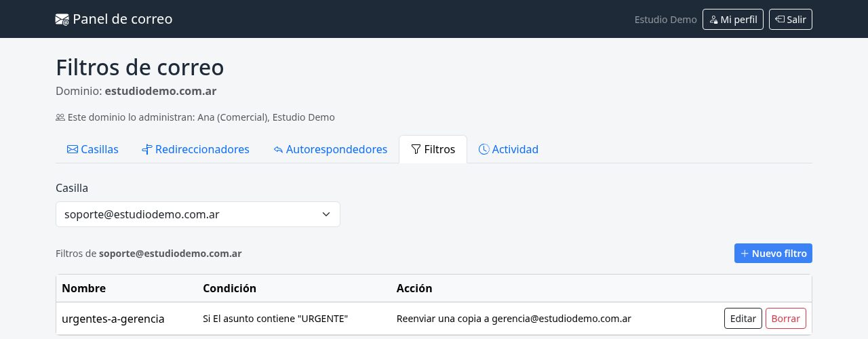868x339 pixels.
Task: Edit the urgentes-a-gerencia filter
Action: (743, 319)
